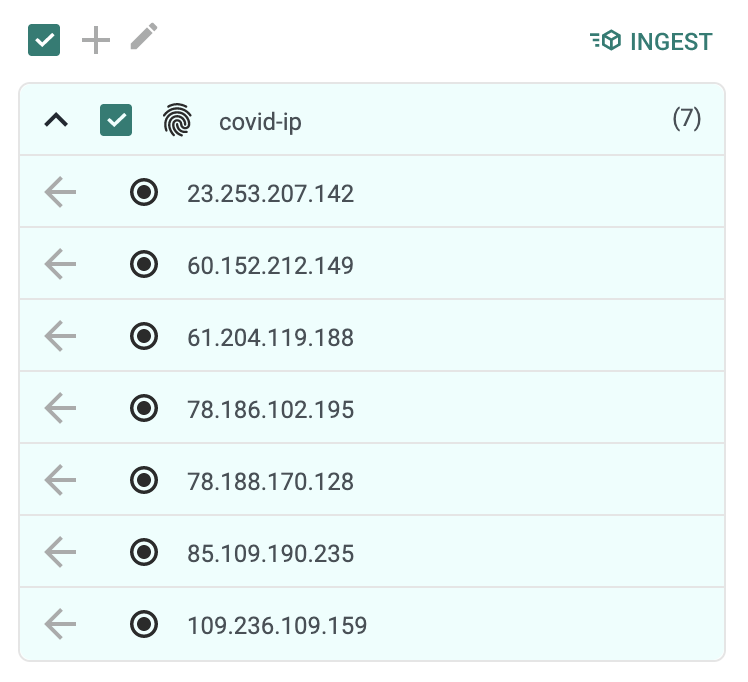Click left arrow next to 78.186.102.195
Viewport: 748px width, 682px height.
(61, 409)
